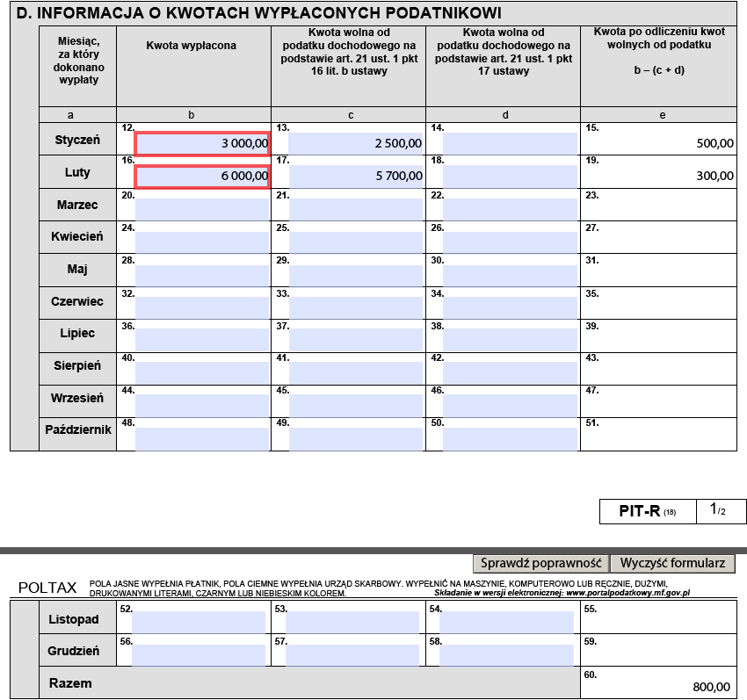Select Styczeń 'Kwota wypłacona' field 12
Image resolution: width=747 pixels, height=700 pixels.
(x=202, y=144)
